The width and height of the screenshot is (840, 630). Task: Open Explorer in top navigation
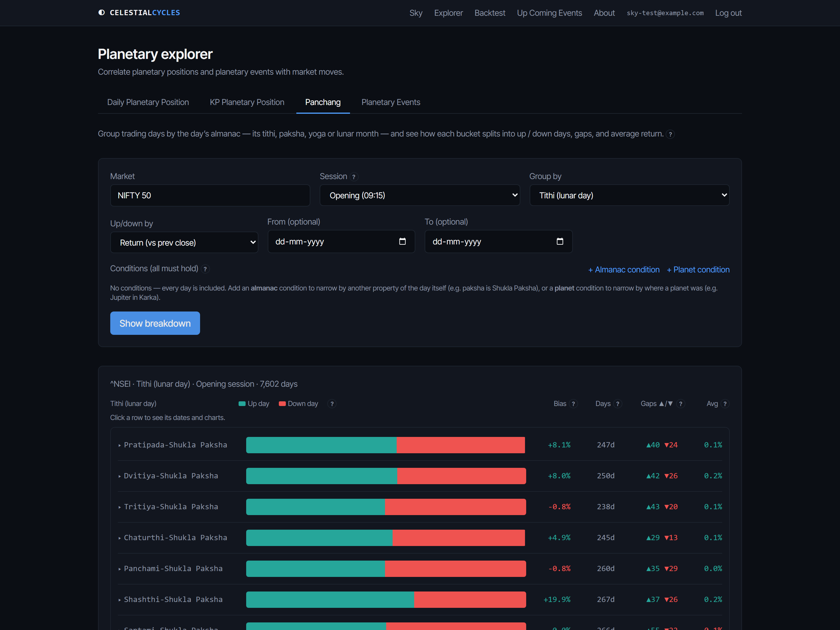tap(449, 13)
